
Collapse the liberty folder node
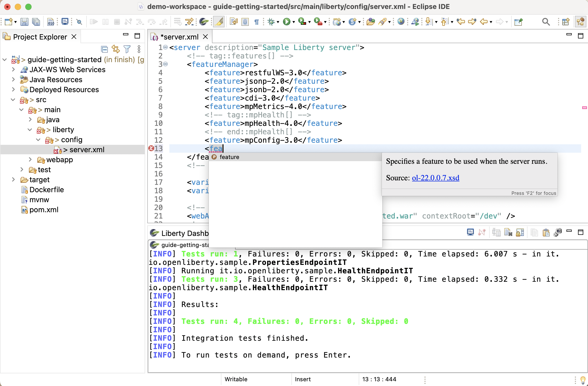[30, 130]
